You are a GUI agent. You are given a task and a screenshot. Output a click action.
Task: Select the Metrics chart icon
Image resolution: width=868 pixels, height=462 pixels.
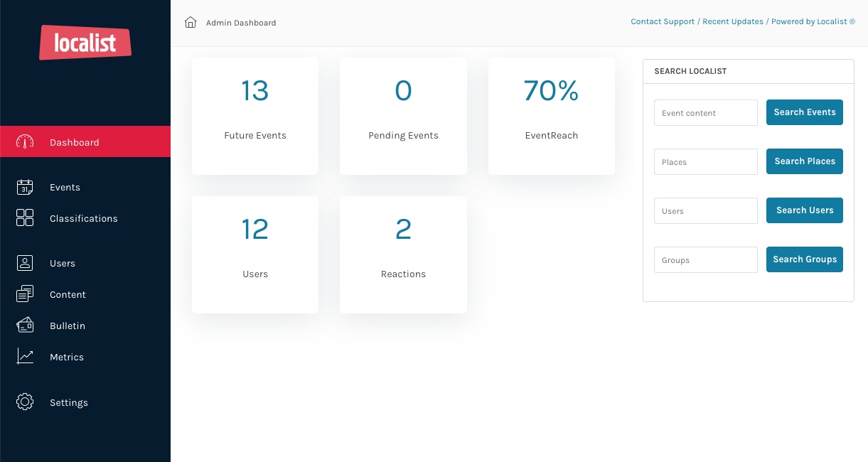click(x=25, y=357)
